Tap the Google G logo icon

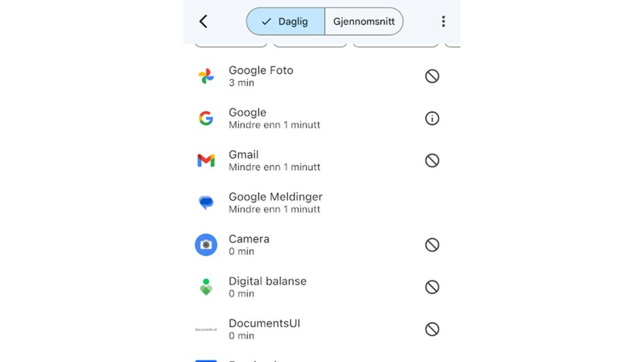pyautogui.click(x=206, y=118)
